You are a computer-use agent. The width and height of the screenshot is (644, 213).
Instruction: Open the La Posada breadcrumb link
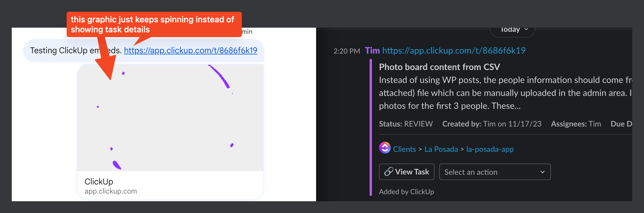441,149
